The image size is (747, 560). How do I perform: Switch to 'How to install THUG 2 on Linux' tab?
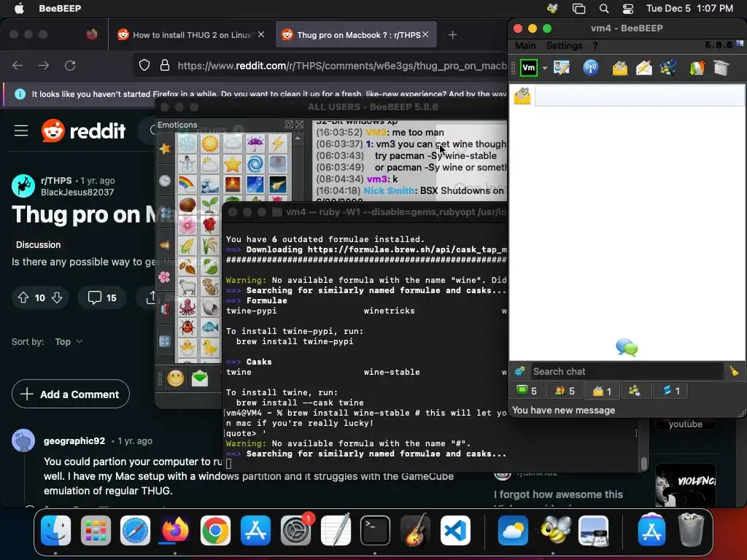(192, 35)
